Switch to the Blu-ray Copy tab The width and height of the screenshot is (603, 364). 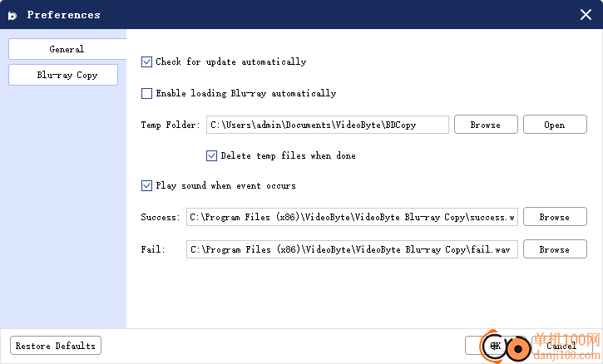click(63, 75)
